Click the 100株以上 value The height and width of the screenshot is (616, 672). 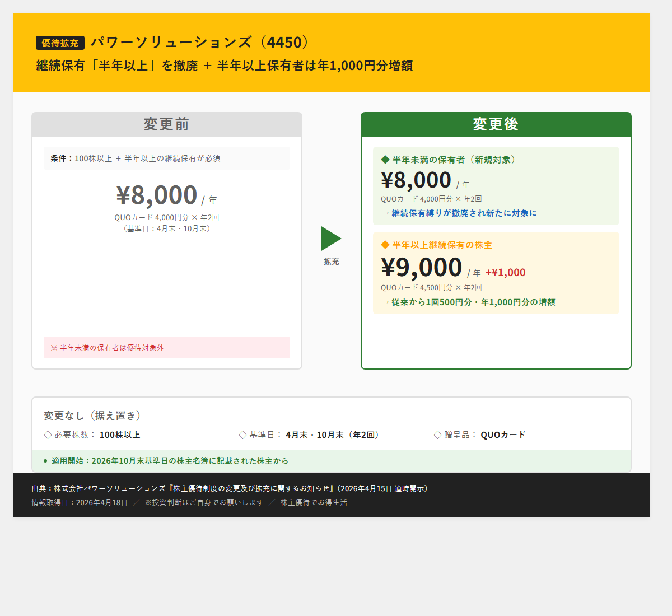(120, 435)
